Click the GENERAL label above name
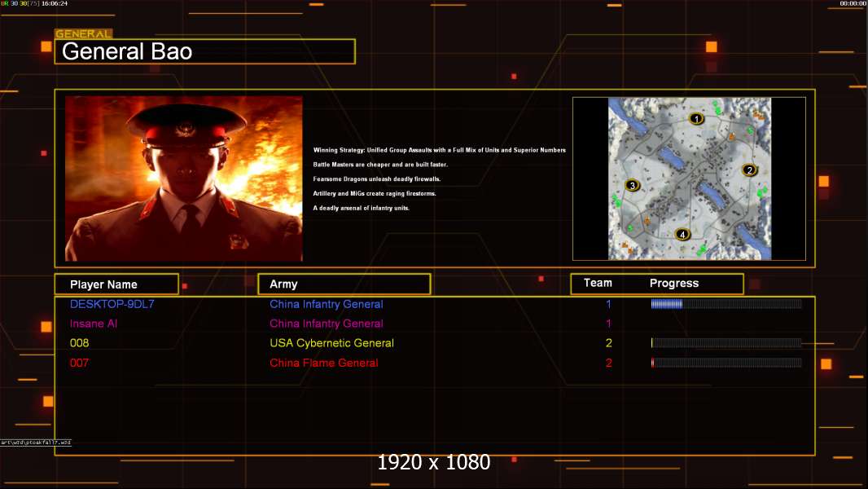This screenshot has width=868, height=489. pyautogui.click(x=84, y=33)
